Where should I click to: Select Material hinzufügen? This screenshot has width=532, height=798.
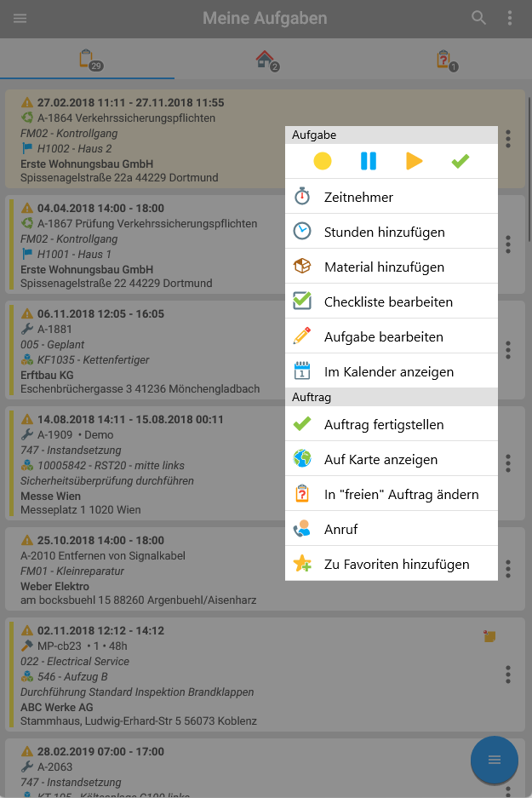391,267
